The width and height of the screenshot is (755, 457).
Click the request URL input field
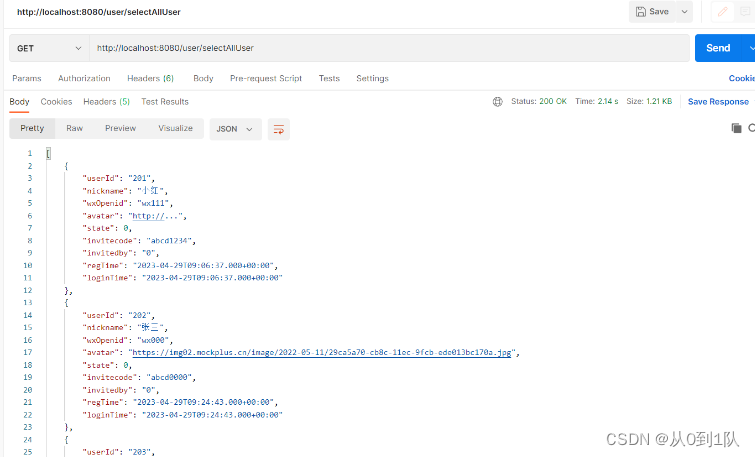(x=389, y=48)
